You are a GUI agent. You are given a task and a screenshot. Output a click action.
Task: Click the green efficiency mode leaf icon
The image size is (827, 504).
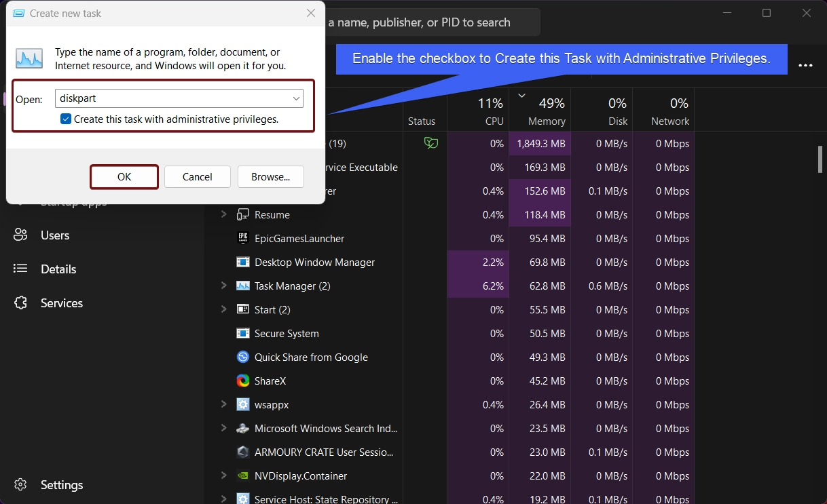coord(430,143)
